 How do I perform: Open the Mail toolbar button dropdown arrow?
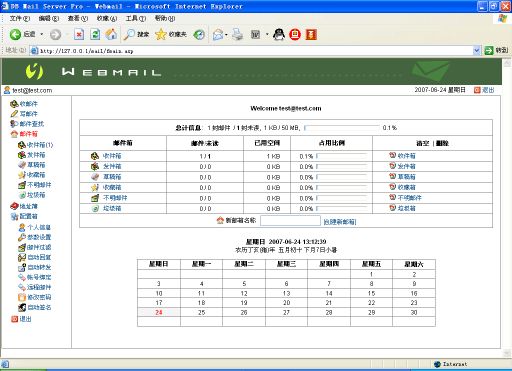[x=226, y=34]
